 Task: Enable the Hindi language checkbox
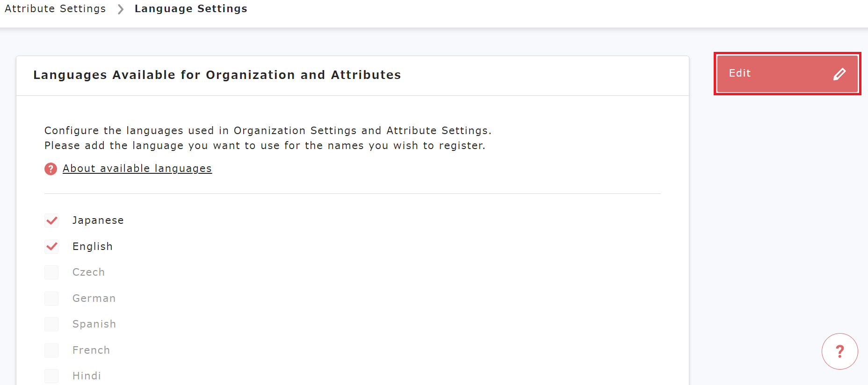tap(51, 376)
